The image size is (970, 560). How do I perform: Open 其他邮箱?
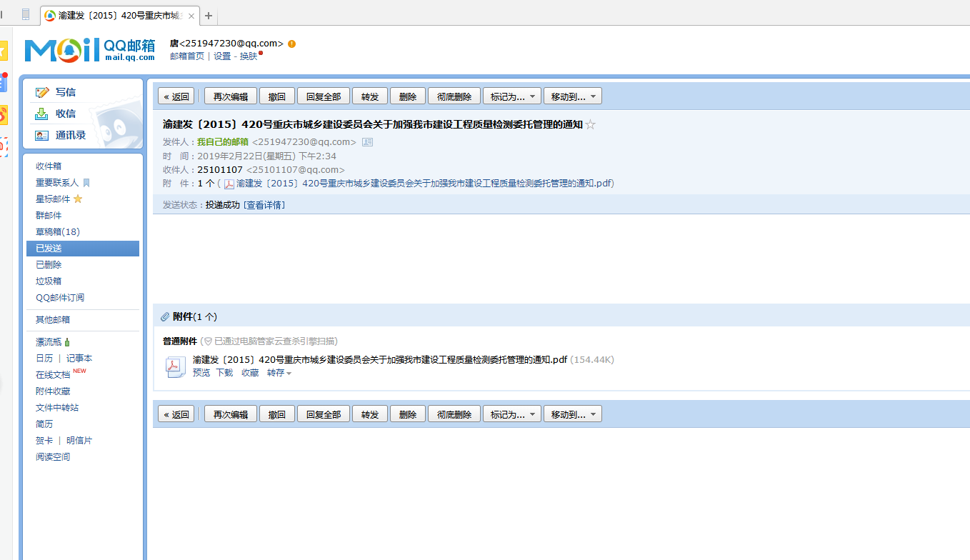[53, 320]
